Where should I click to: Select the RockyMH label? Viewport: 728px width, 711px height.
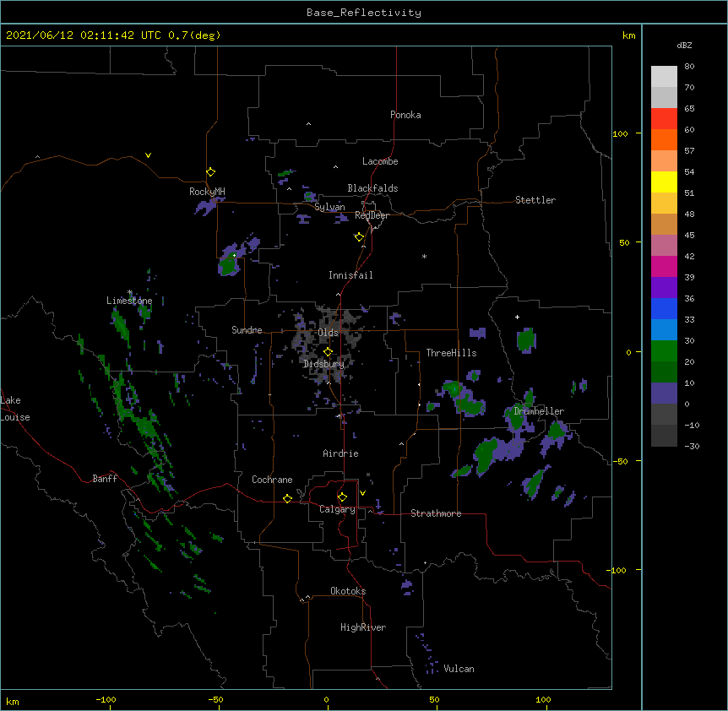click(x=207, y=192)
